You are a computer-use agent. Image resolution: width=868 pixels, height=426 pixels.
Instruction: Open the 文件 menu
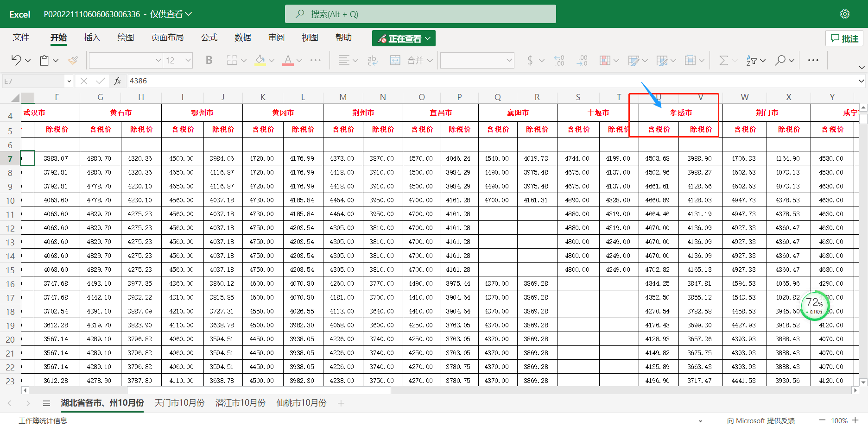tap(21, 38)
